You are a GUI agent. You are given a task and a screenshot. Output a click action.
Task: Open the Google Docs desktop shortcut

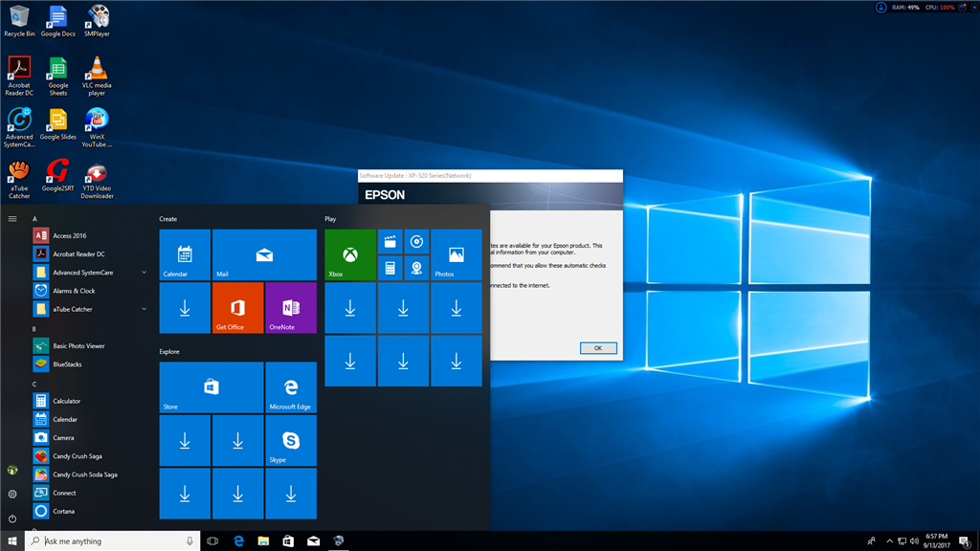click(x=58, y=21)
